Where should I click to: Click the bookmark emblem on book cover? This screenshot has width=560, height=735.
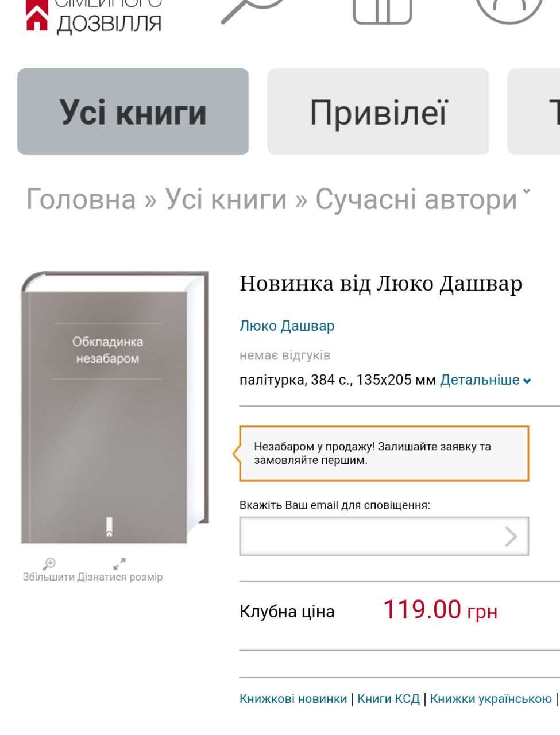[109, 527]
